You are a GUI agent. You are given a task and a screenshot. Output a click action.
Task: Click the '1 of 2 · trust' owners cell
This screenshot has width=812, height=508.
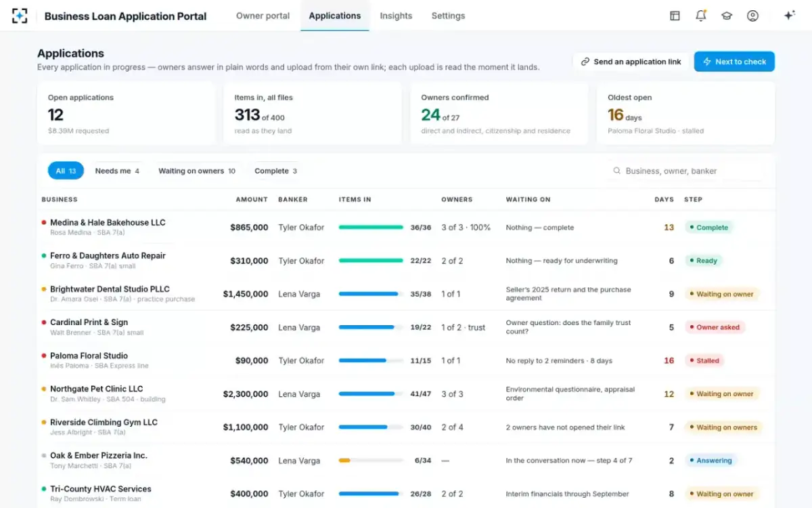464,327
